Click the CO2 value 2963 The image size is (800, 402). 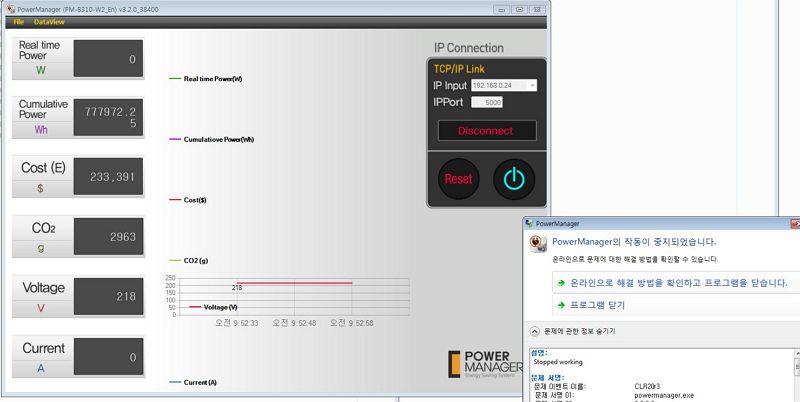(x=108, y=237)
